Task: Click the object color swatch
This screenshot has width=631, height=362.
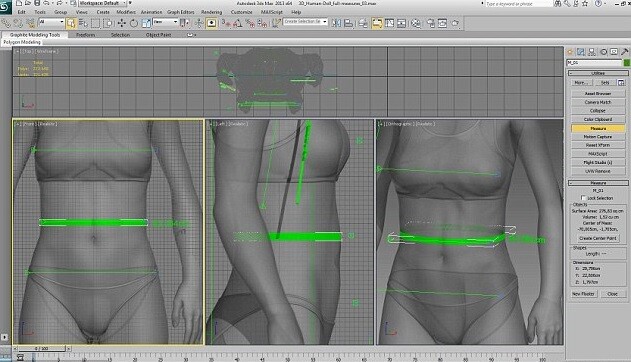Action: (x=626, y=63)
